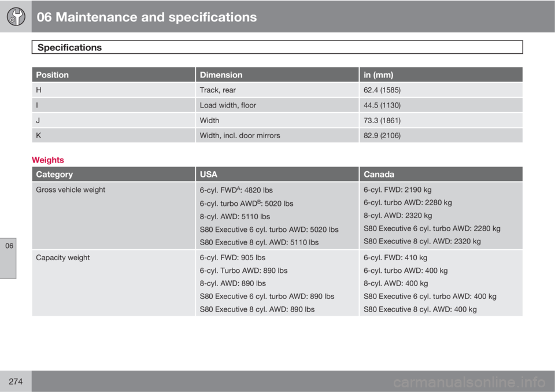Screen dimensions: 555x392
Task: Select the value '73.3 (1861)'
Action: point(382,121)
